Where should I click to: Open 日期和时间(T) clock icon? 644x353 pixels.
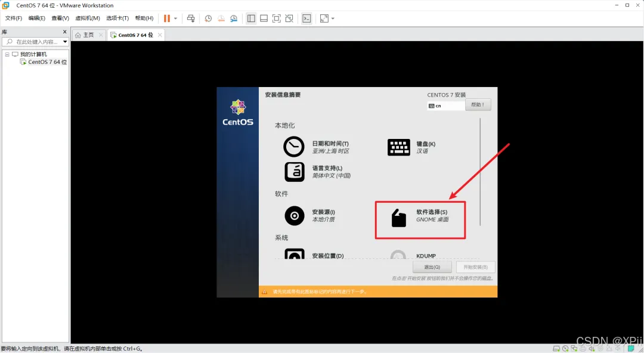pos(293,147)
